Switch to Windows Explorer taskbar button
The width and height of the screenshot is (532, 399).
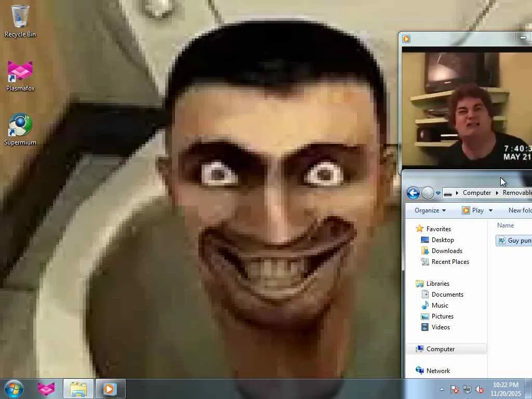point(78,389)
